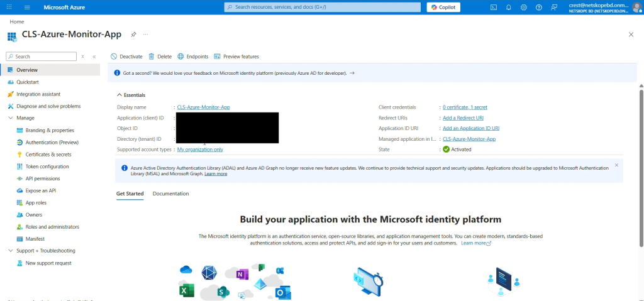Open the hamburger portal menu
The image size is (644, 301).
(x=27, y=8)
